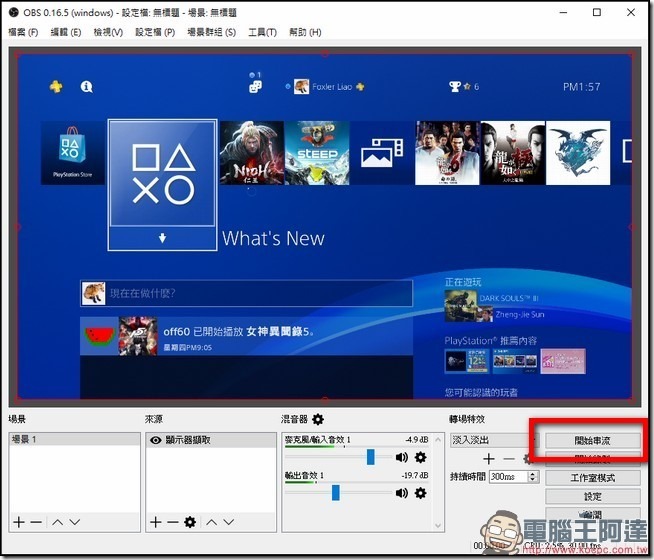Open the 淡入淡出 transition dropdown
654x560 pixels.
[495, 440]
